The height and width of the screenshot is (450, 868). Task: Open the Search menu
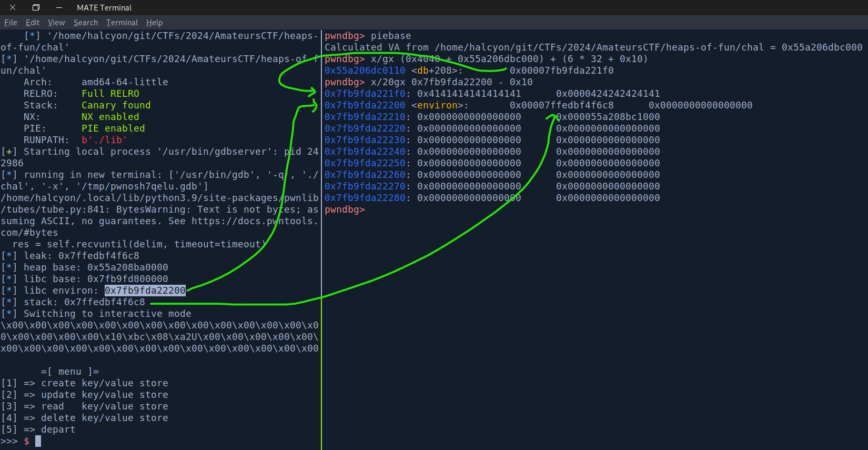point(86,23)
